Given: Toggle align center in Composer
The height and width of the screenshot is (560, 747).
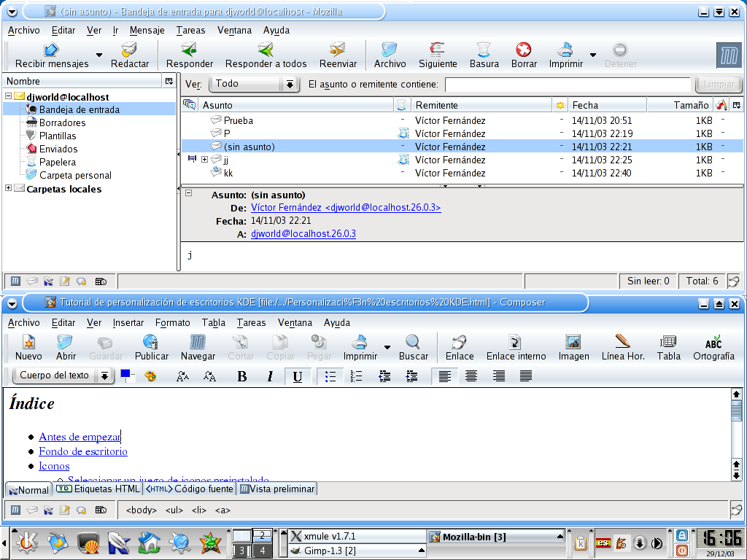Looking at the screenshot, I should pos(471,377).
